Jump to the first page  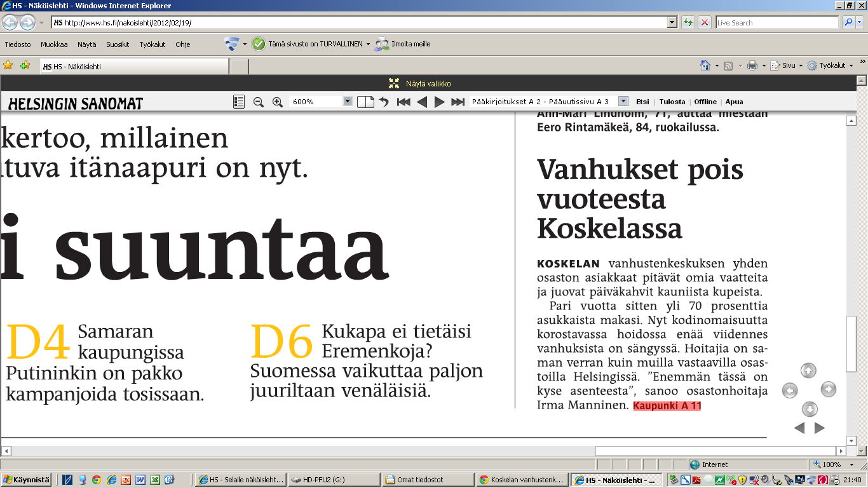tap(403, 102)
